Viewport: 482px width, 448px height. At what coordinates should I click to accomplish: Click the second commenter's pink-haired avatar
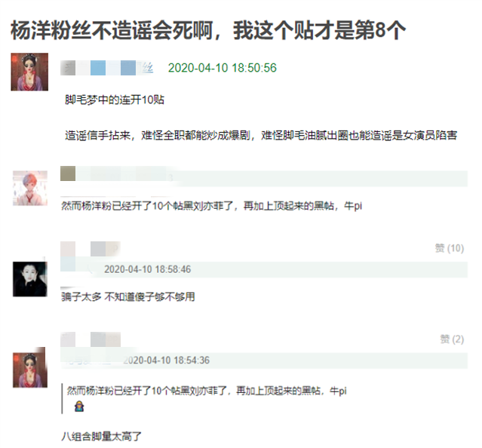coord(30,188)
